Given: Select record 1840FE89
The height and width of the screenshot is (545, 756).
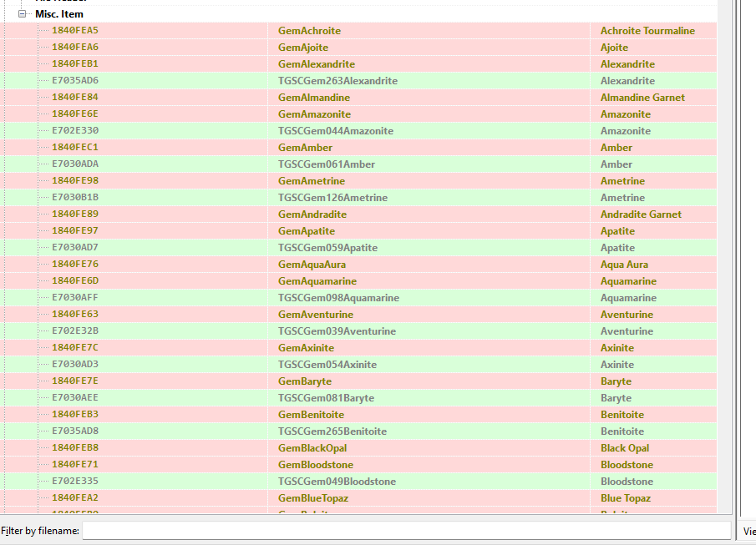Looking at the screenshot, I should [74, 214].
